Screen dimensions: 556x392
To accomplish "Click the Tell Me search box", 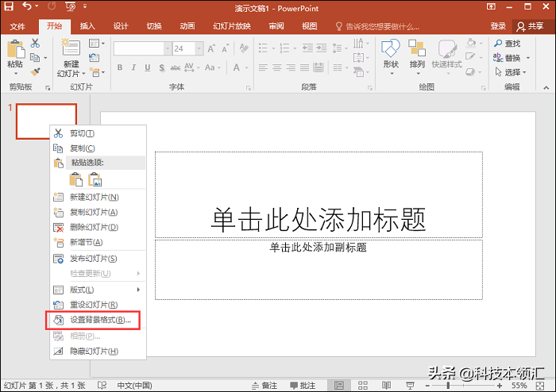I will tap(377, 26).
